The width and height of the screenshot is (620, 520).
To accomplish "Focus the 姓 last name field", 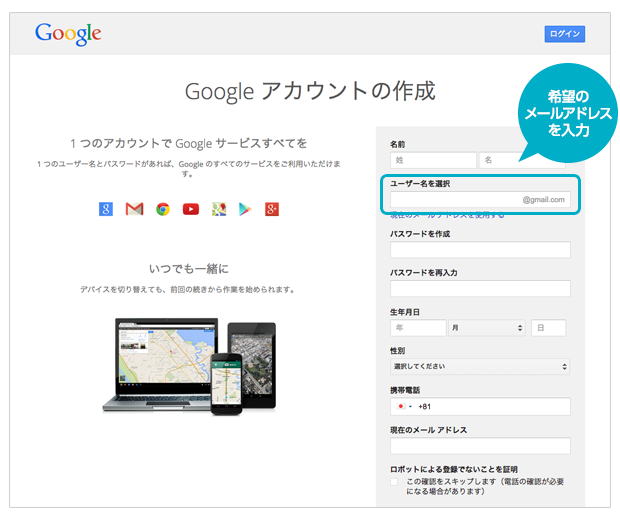I will click(x=433, y=160).
